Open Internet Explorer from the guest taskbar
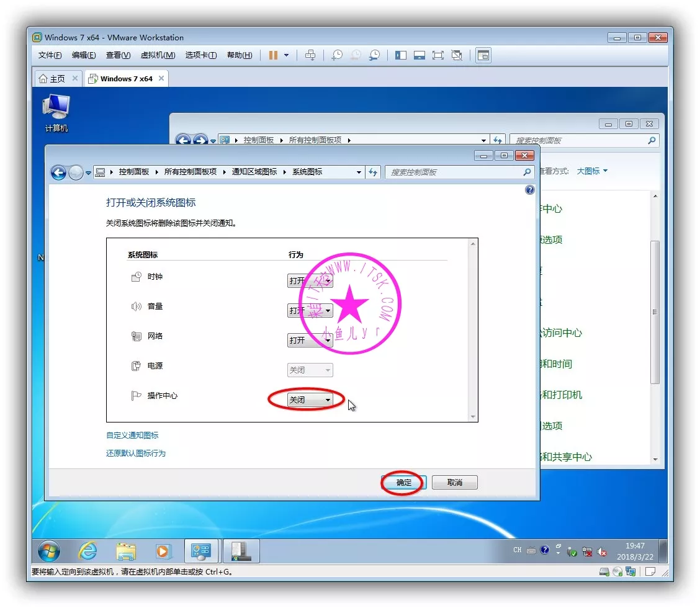The width and height of the screenshot is (700, 608). tap(87, 550)
